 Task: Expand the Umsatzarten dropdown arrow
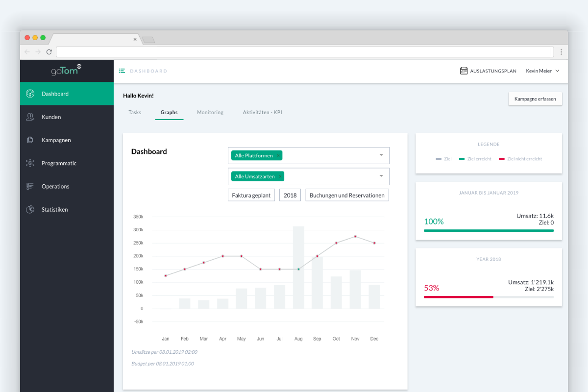tap(381, 176)
